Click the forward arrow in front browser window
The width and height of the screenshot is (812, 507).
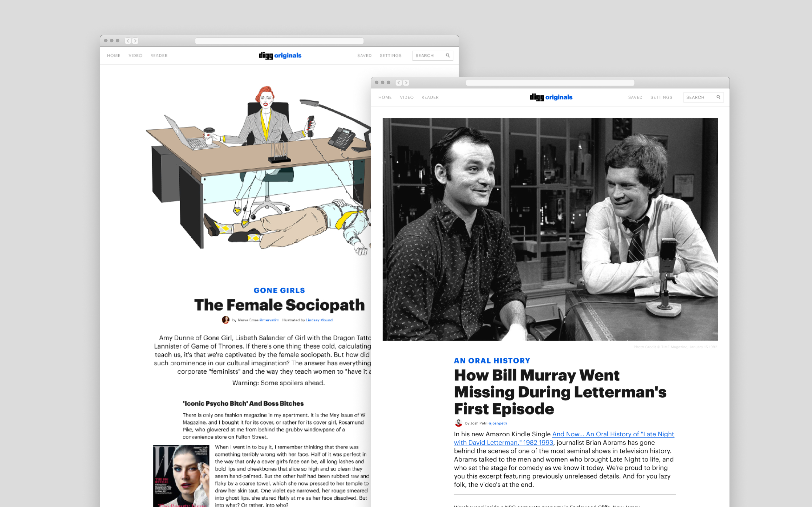pyautogui.click(x=406, y=82)
